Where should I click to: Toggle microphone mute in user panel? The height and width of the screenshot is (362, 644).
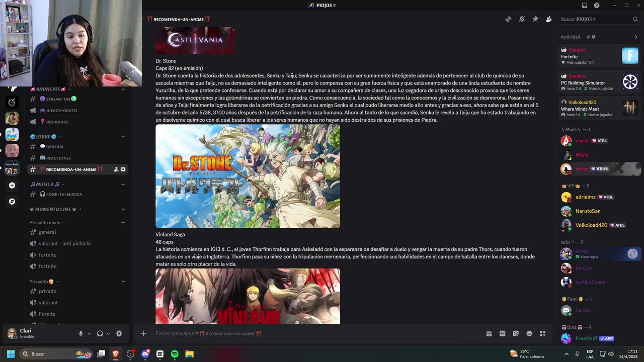80,333
